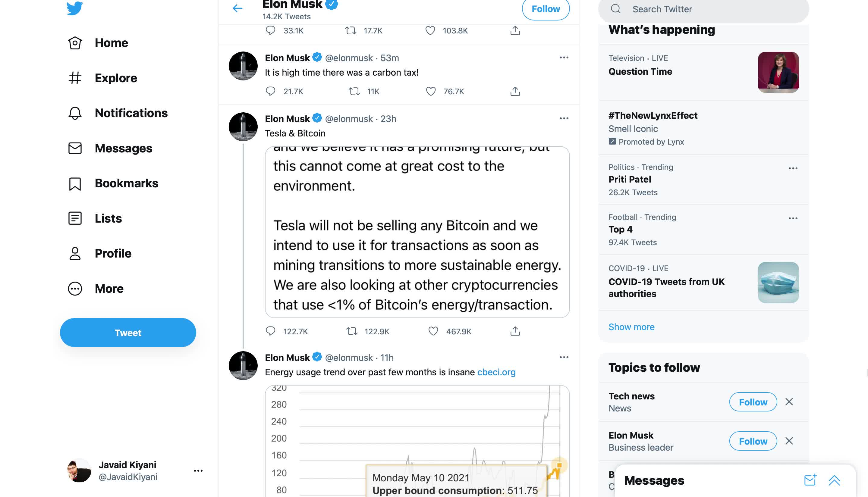868x497 pixels.
Task: Follow the Tech news topic
Action: (753, 402)
